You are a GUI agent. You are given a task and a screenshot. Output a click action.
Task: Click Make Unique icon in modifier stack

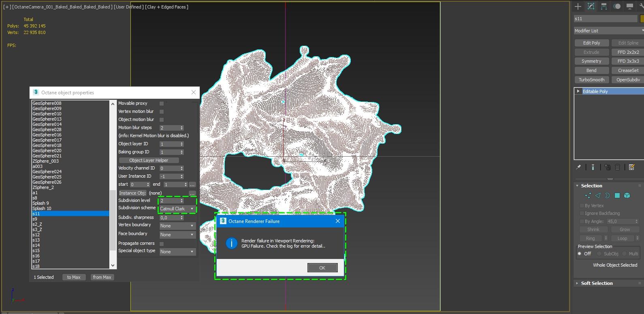608,167
